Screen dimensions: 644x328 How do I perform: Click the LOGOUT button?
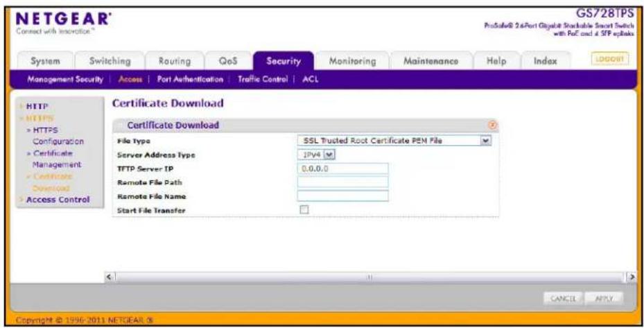[610, 59]
